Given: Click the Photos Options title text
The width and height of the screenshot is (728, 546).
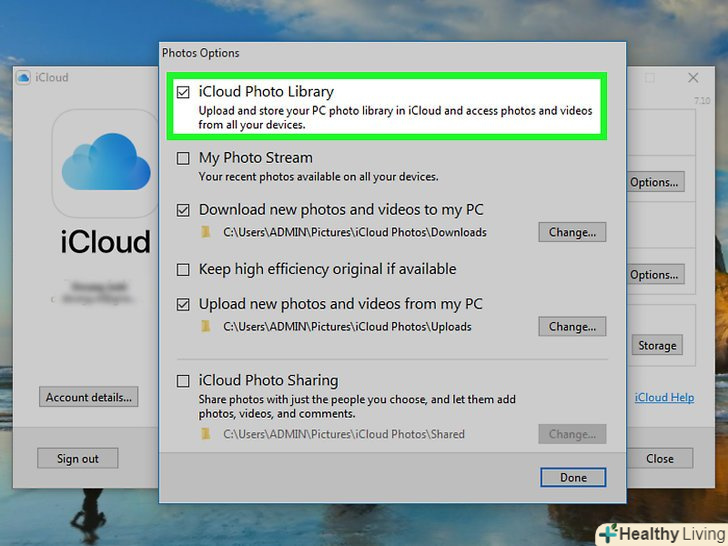Looking at the screenshot, I should [x=201, y=53].
